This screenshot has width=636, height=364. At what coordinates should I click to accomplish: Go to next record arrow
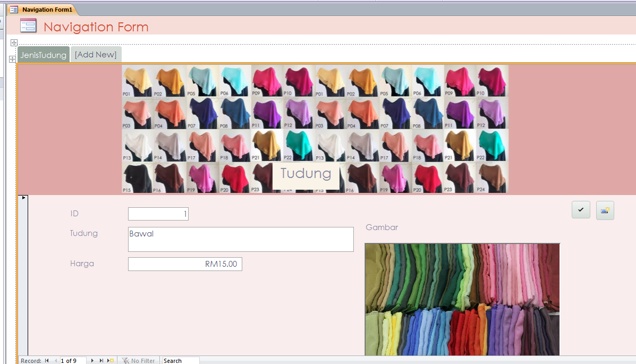click(92, 360)
